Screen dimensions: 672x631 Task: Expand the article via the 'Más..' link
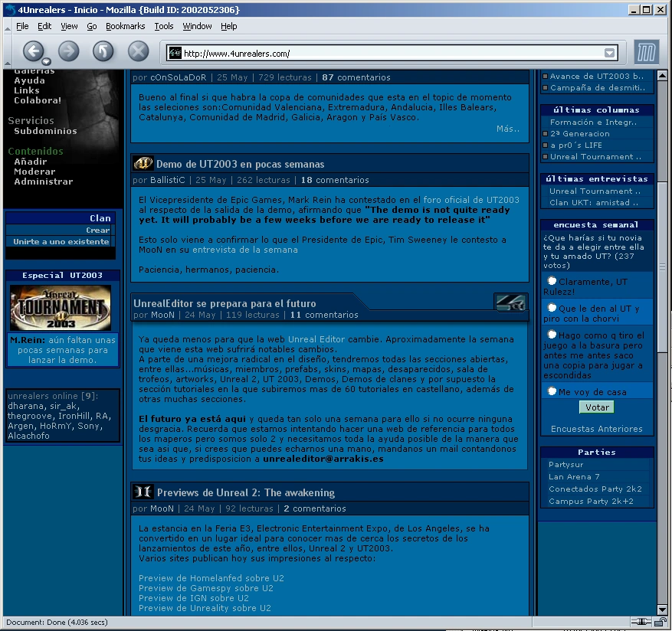point(507,128)
